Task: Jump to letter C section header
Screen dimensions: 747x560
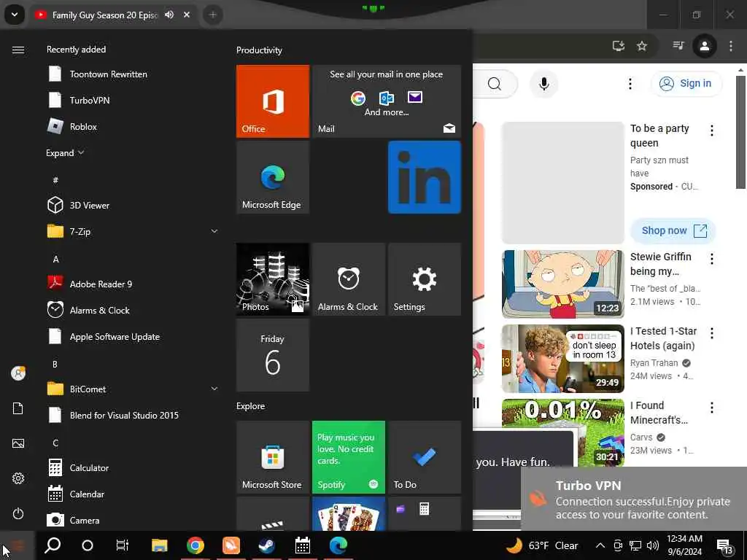Action: pyautogui.click(x=55, y=443)
